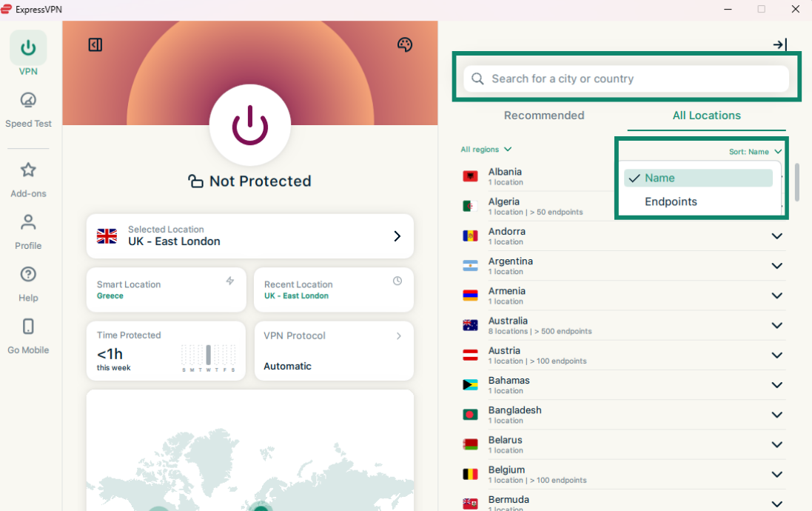Click the VPN power icon in sidebar

pyautogui.click(x=28, y=48)
